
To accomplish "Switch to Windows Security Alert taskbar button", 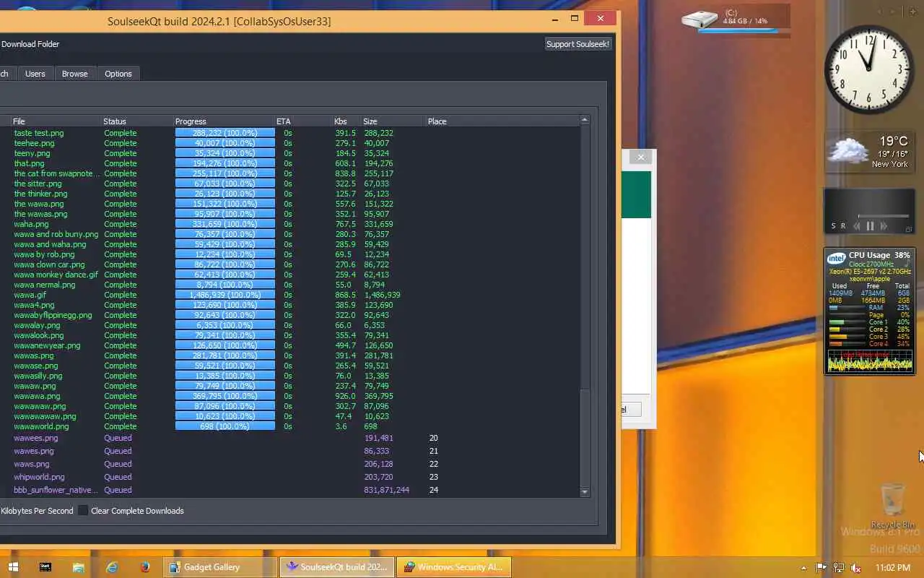I will point(454,567).
